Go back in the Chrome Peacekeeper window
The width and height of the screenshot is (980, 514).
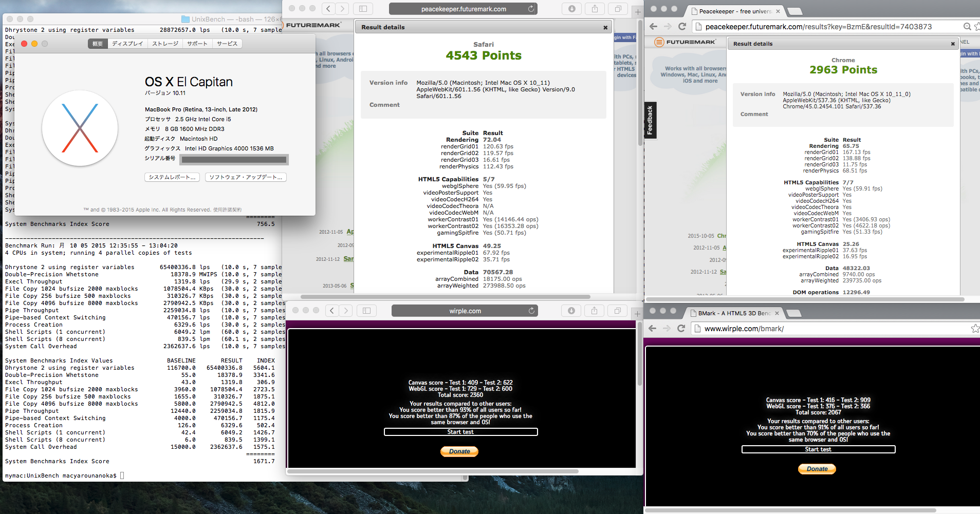[x=653, y=27]
